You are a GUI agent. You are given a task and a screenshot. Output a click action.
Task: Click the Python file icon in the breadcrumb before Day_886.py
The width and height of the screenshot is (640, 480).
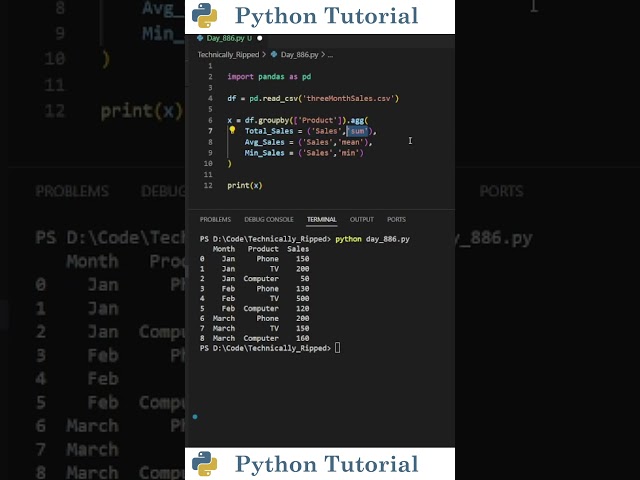274,54
